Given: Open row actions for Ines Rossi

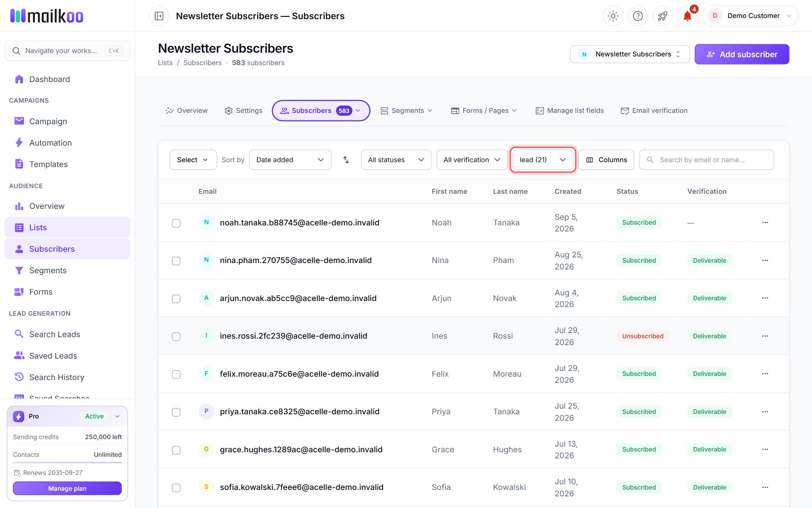Looking at the screenshot, I should coord(765,336).
